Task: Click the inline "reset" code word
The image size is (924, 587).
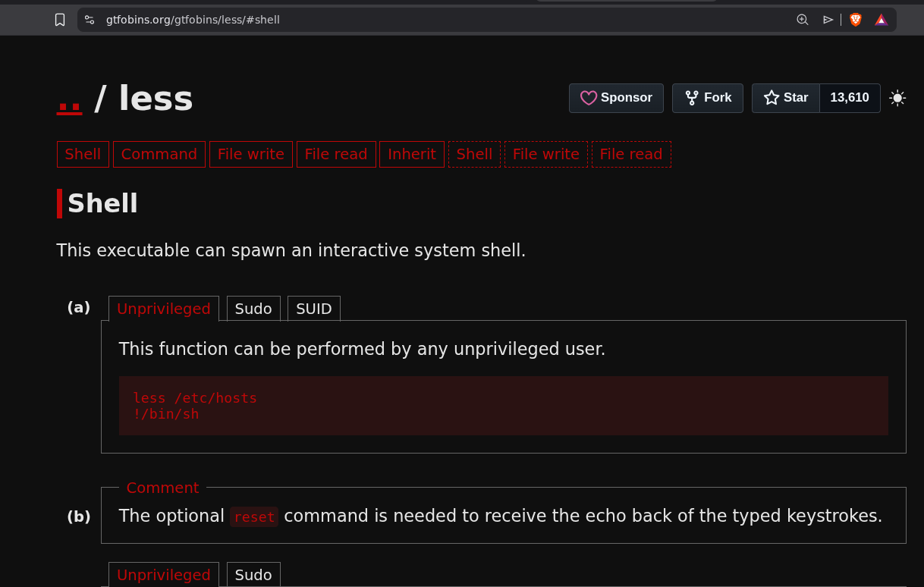Action: point(254,516)
